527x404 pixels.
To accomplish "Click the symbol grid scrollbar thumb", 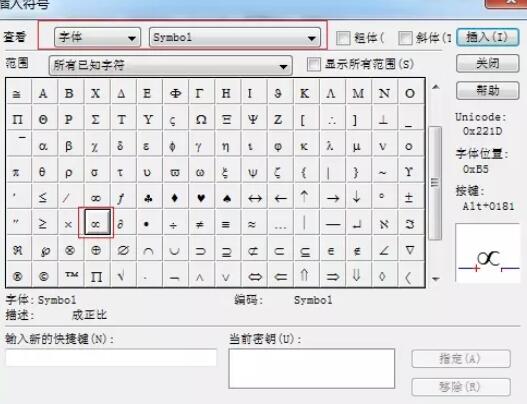I will (x=435, y=183).
